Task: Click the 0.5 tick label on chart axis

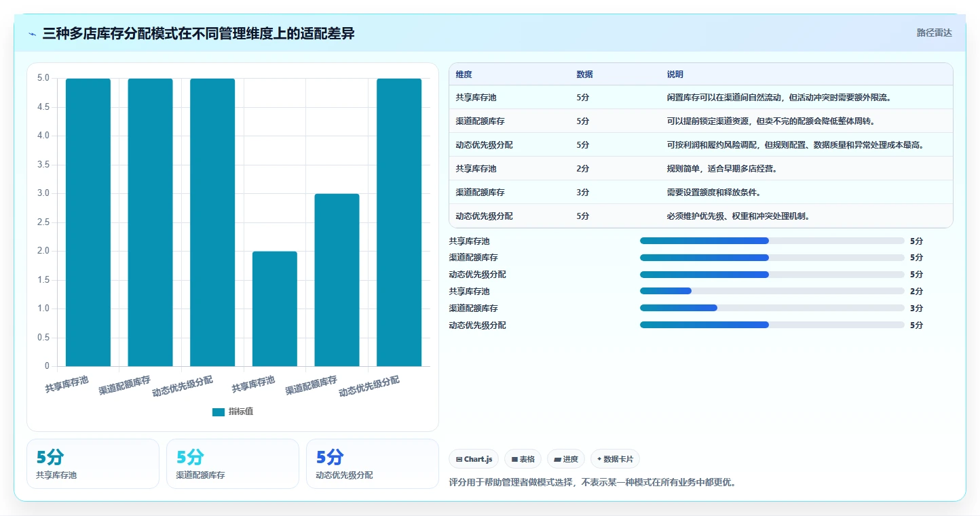Action: tap(43, 337)
